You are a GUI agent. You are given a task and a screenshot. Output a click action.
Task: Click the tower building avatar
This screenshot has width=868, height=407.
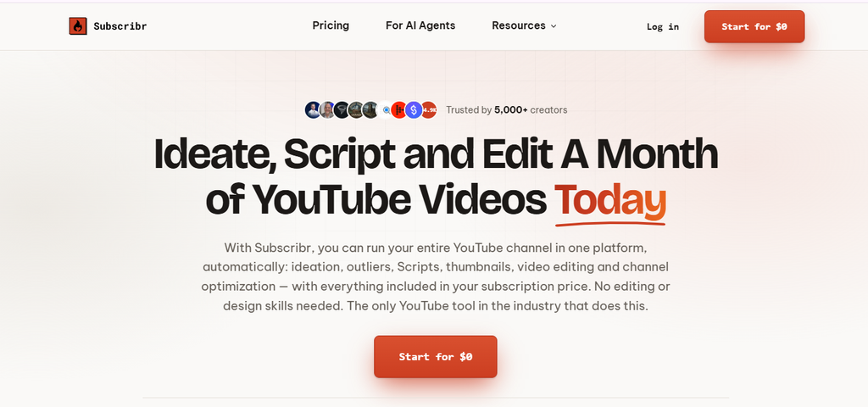(370, 109)
